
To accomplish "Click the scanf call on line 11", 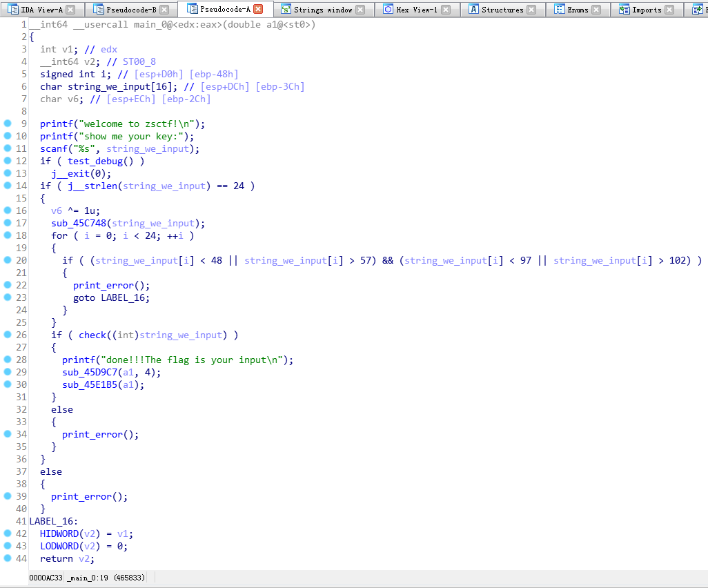I will tap(53, 148).
